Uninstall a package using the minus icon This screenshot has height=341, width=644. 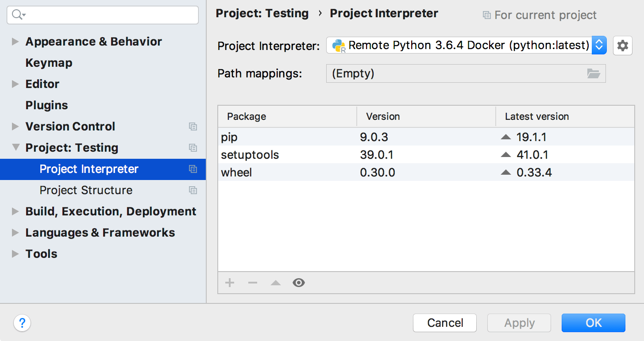click(x=252, y=282)
